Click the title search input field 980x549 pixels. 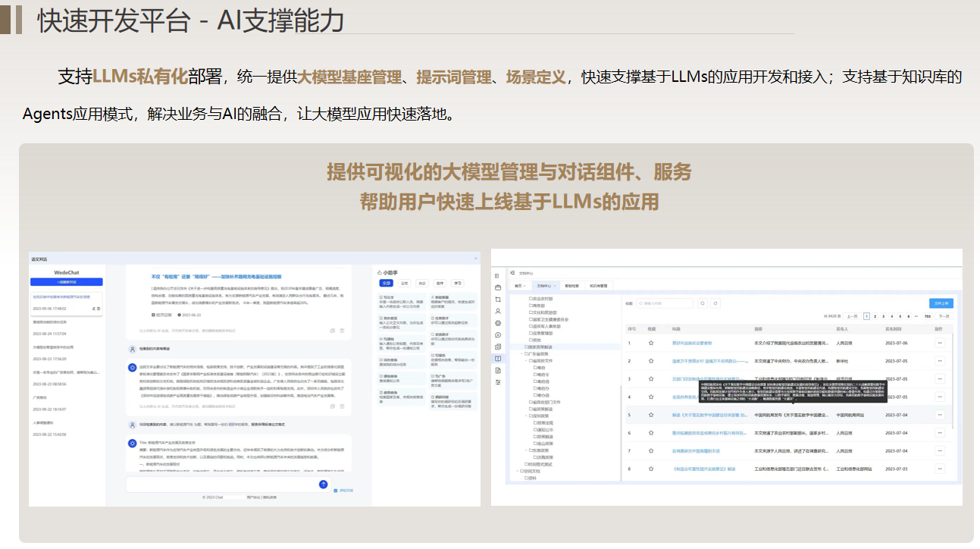click(x=663, y=303)
